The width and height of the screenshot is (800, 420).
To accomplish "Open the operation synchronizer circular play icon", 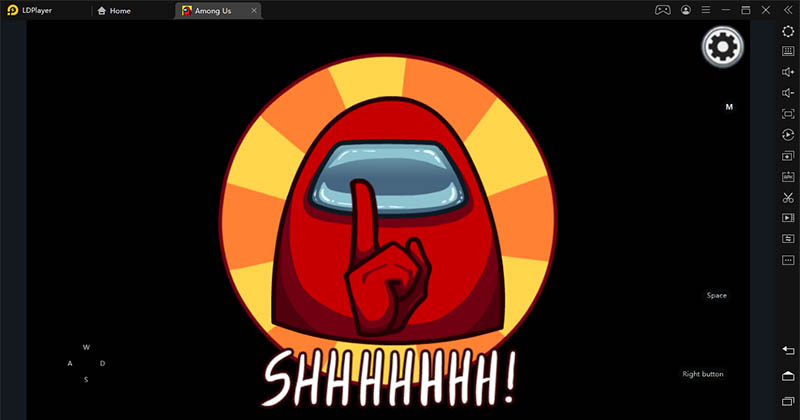I will pos(788,135).
